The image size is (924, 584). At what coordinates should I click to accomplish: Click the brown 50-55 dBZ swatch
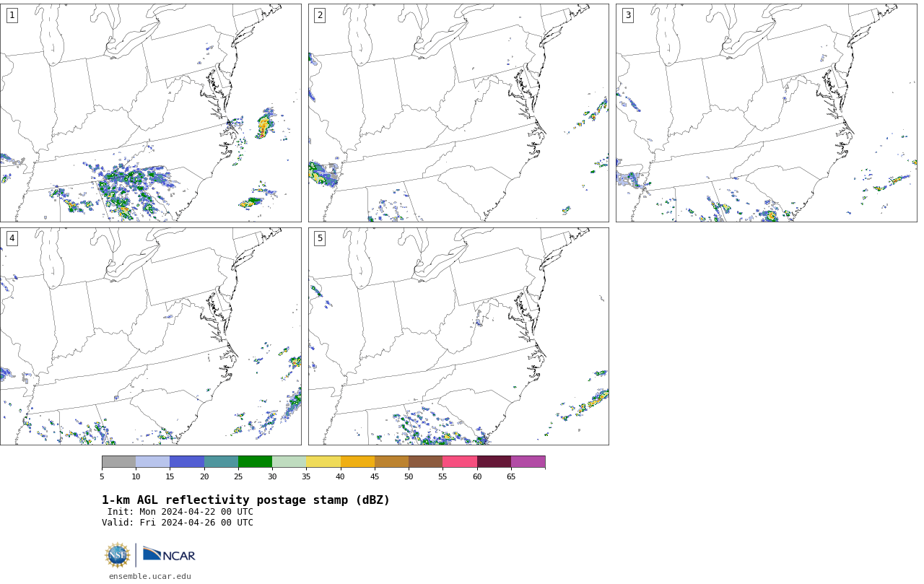tap(425, 462)
